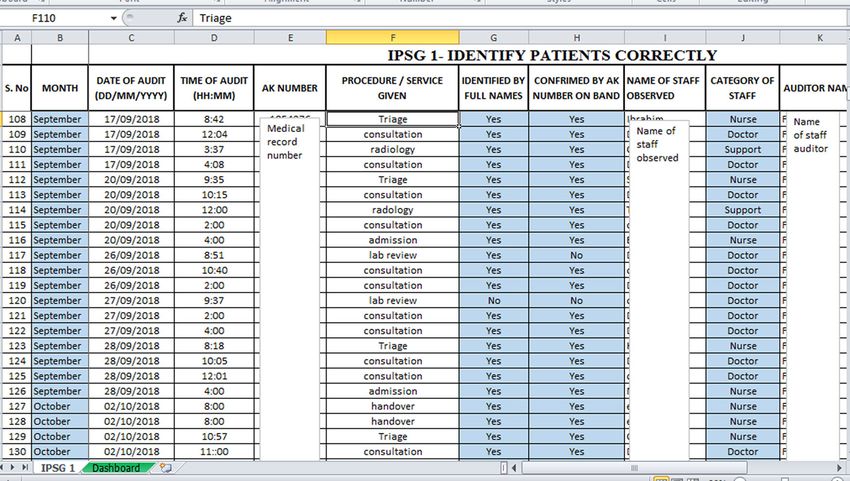Image resolution: width=850 pixels, height=481 pixels.
Task: Click the 'Name of staff auditor' comment box
Action: tap(813, 286)
